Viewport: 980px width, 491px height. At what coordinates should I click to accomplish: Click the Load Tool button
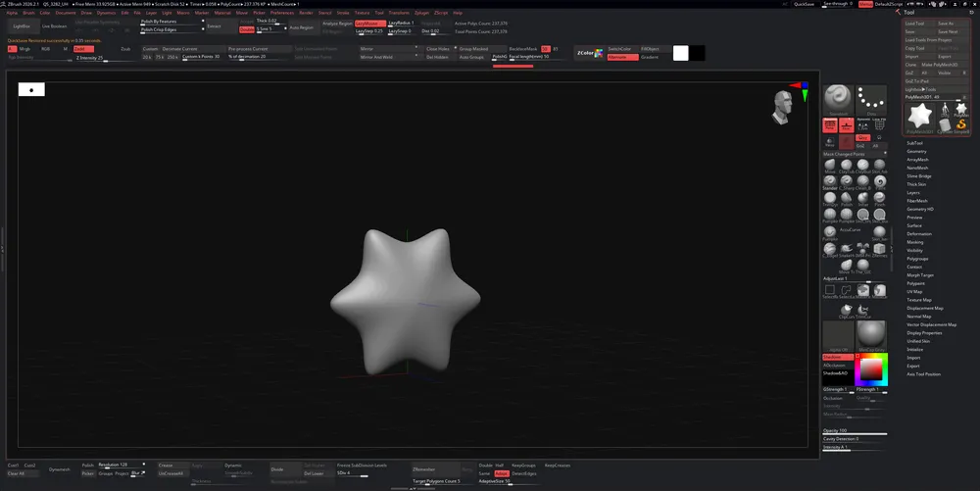pos(919,24)
